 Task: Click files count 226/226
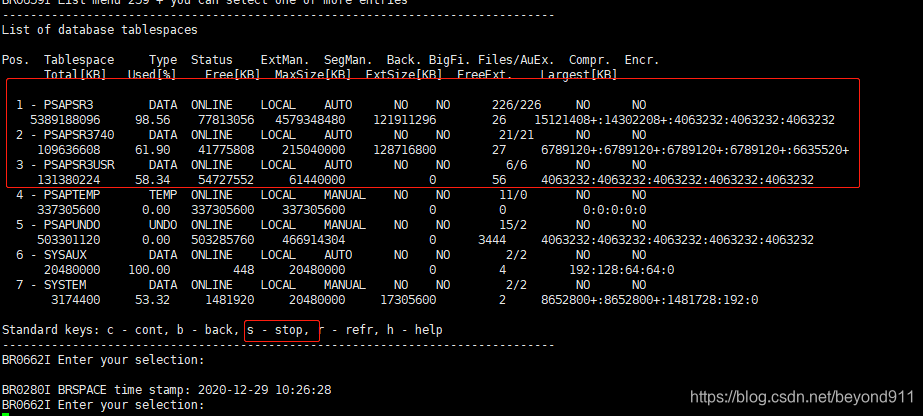pos(516,105)
